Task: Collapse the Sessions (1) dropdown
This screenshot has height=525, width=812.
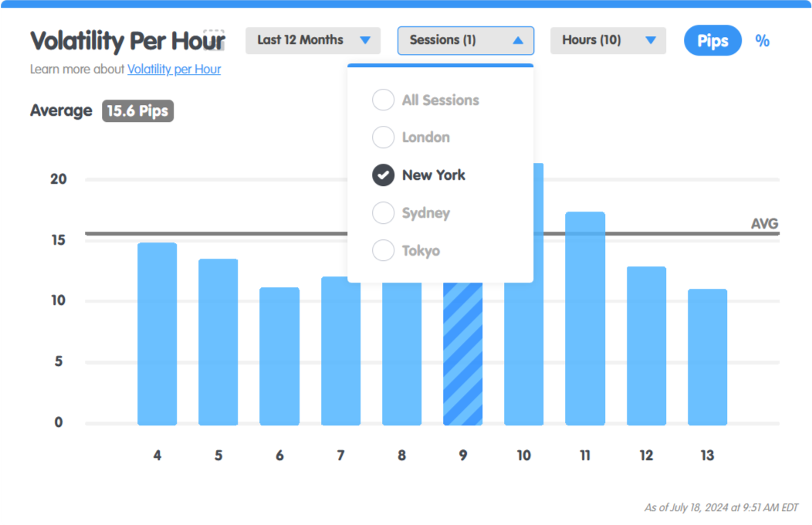Action: click(465, 40)
